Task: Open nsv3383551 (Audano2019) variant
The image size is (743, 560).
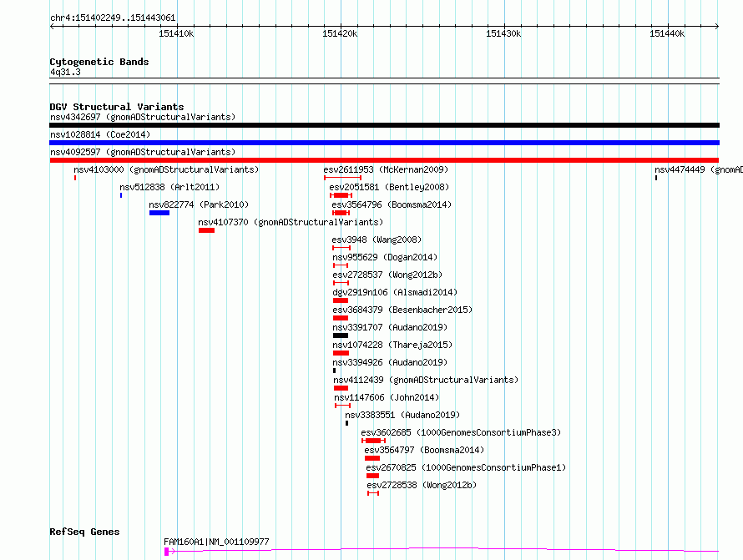Action: tap(402, 415)
